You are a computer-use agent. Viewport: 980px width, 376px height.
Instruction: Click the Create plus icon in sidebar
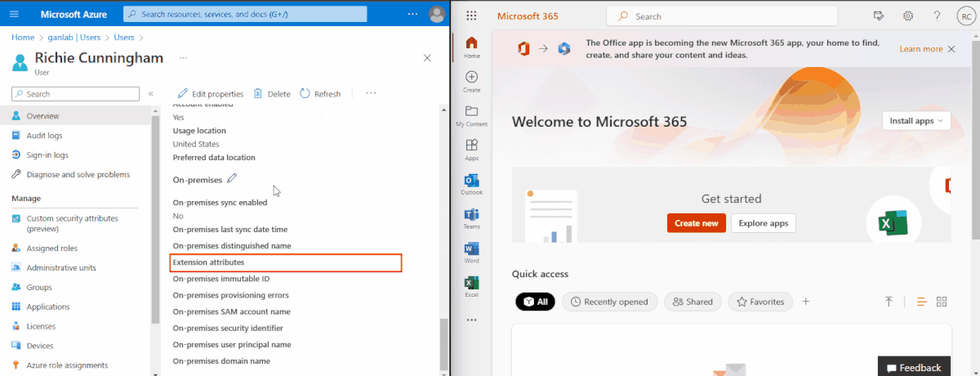click(x=471, y=77)
